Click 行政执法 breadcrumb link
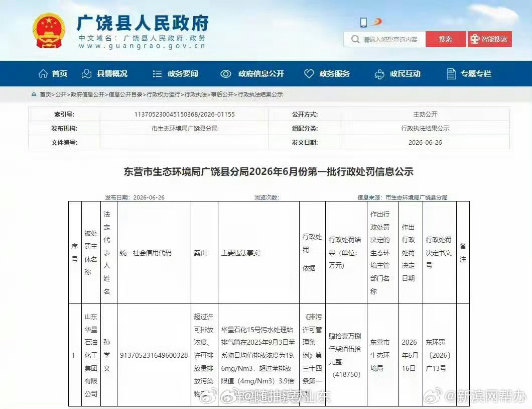The image size is (532, 409). coord(196,94)
